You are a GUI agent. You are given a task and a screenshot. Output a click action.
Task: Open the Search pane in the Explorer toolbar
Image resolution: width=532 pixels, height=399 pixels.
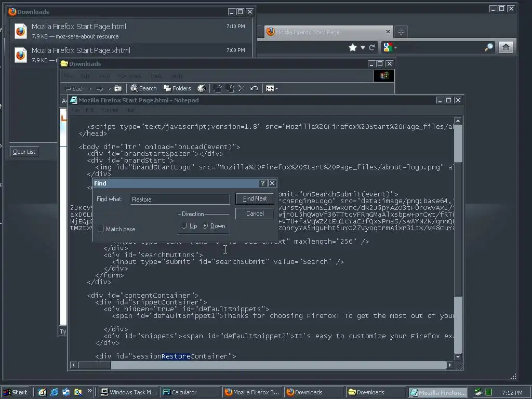tap(143, 88)
